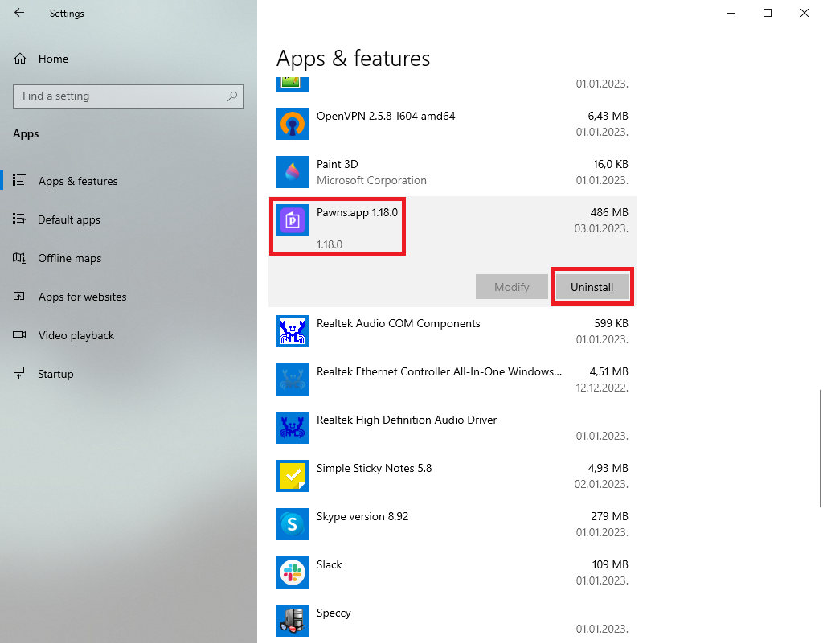The width and height of the screenshot is (823, 644).
Task: Click the Pawns.app 1.18.0 name
Action: [x=357, y=212]
